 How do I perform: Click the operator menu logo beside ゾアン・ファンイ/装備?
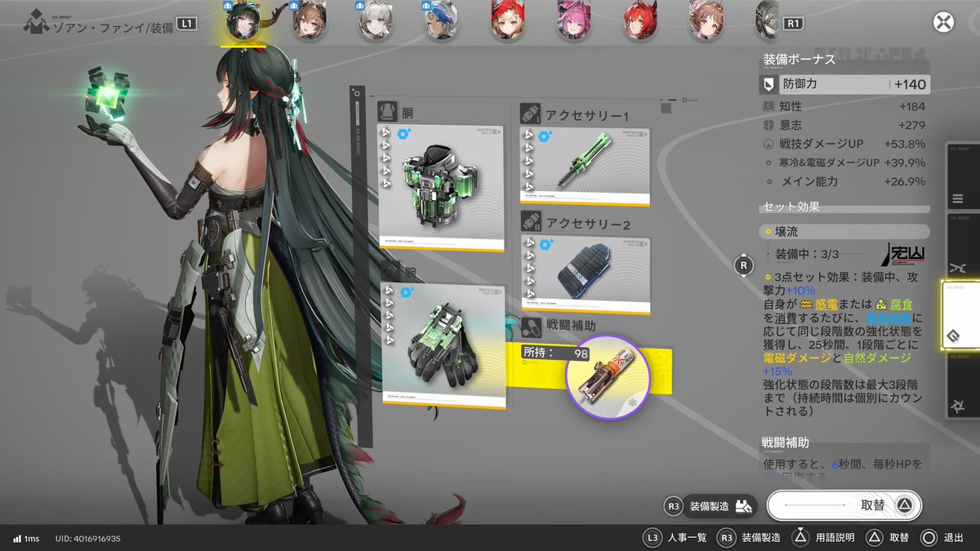coord(36,24)
